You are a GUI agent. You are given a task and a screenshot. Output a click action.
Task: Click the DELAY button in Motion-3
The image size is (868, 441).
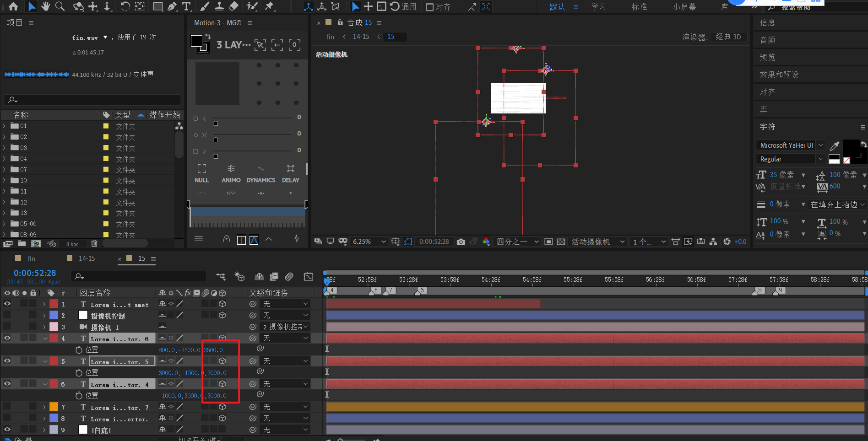[x=291, y=174]
